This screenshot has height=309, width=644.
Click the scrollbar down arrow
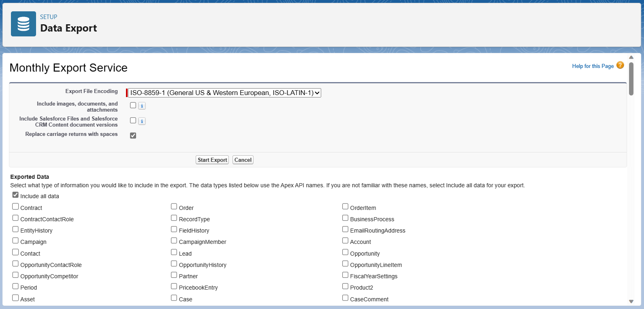631,301
